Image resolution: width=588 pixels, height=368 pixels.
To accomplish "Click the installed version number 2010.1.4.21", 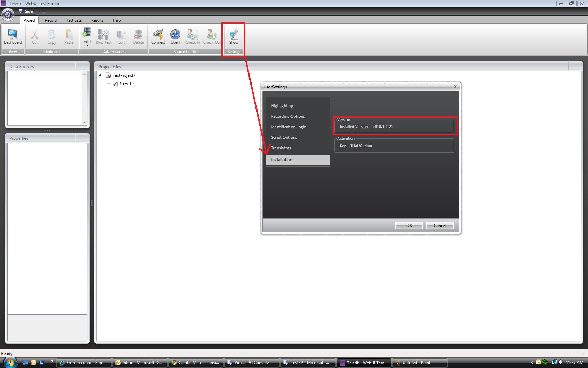I will tap(383, 127).
